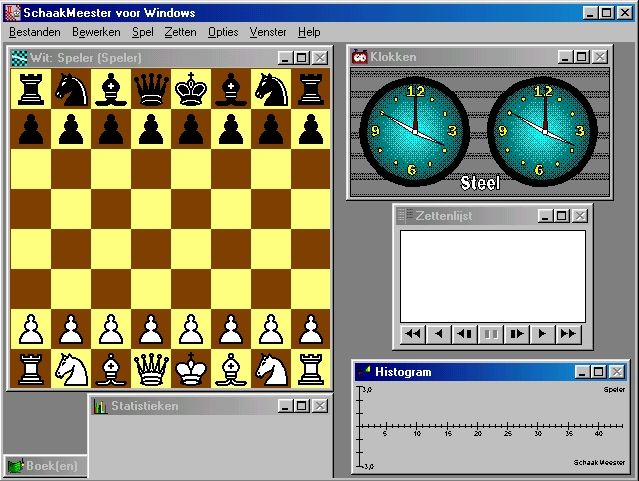Viewport: 639px width, 481px height.
Task: Open the Help menu
Action: [309, 32]
